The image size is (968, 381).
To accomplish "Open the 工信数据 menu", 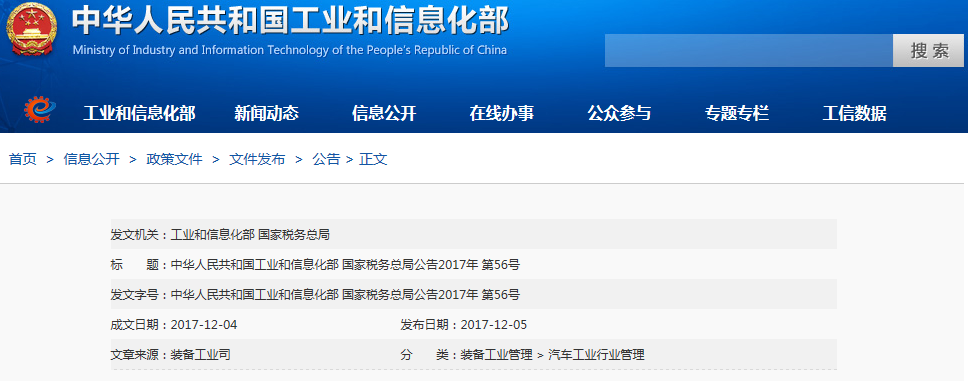I will tap(854, 114).
